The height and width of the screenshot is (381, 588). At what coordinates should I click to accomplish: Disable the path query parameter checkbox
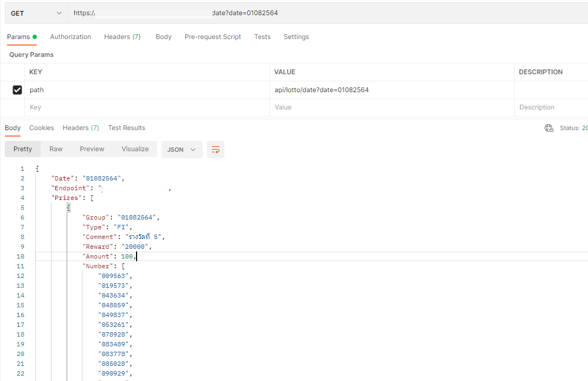(x=17, y=89)
